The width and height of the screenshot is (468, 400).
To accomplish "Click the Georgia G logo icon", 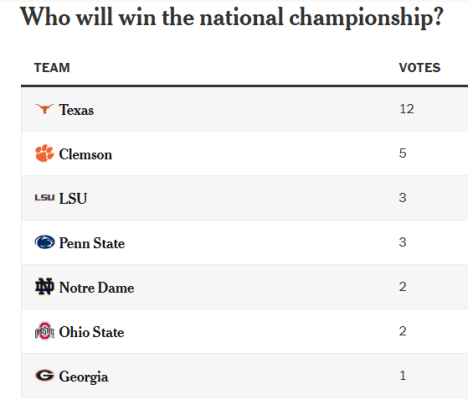I will [x=44, y=375].
